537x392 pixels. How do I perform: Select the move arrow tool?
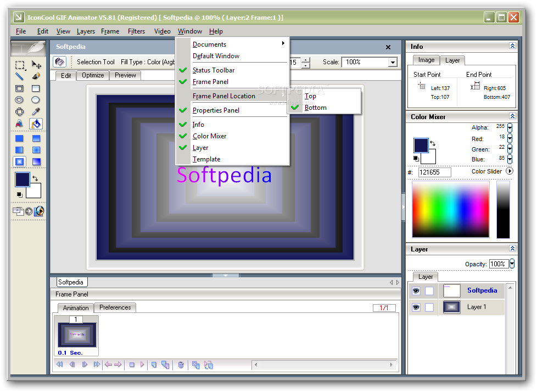coord(36,65)
